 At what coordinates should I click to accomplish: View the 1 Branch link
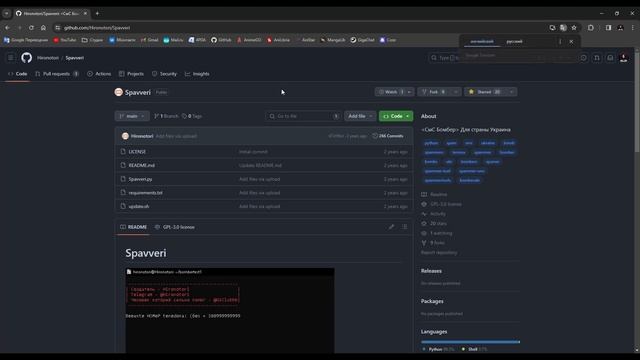(166, 116)
